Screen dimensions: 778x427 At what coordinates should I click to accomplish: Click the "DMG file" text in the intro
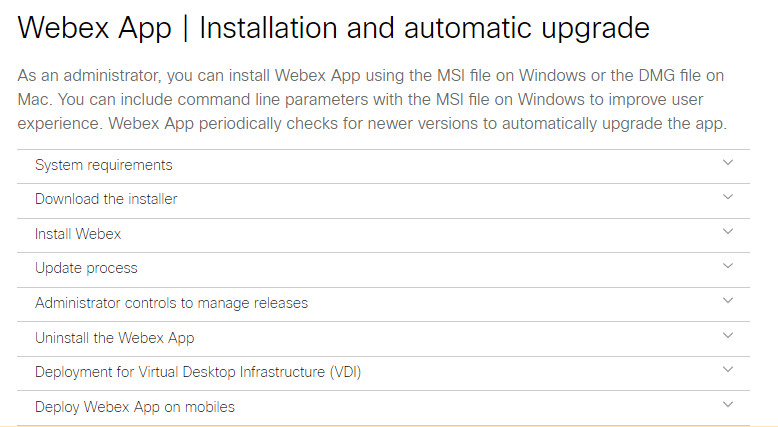[660, 76]
